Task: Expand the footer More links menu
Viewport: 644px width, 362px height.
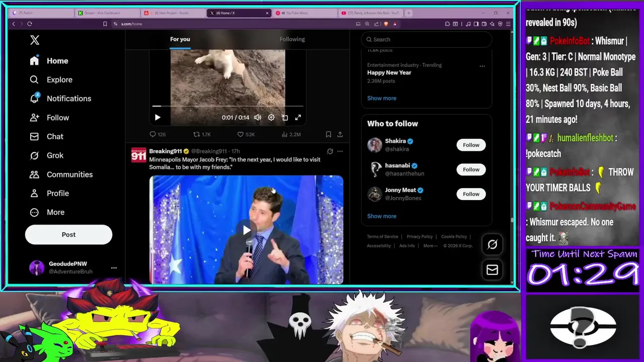Action: (430, 246)
